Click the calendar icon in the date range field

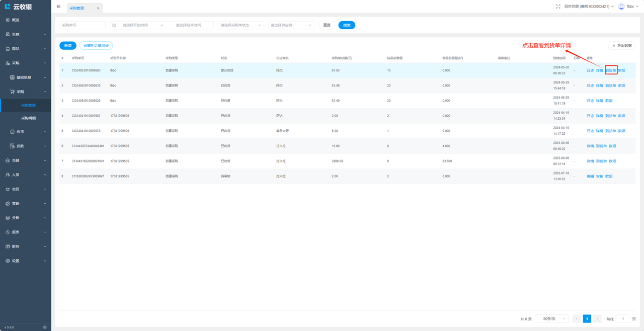(114, 25)
